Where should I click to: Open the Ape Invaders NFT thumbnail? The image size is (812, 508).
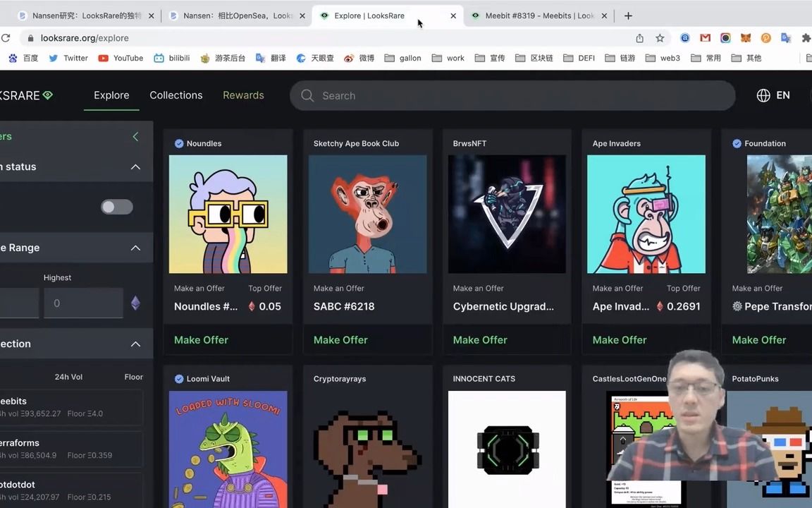646,214
